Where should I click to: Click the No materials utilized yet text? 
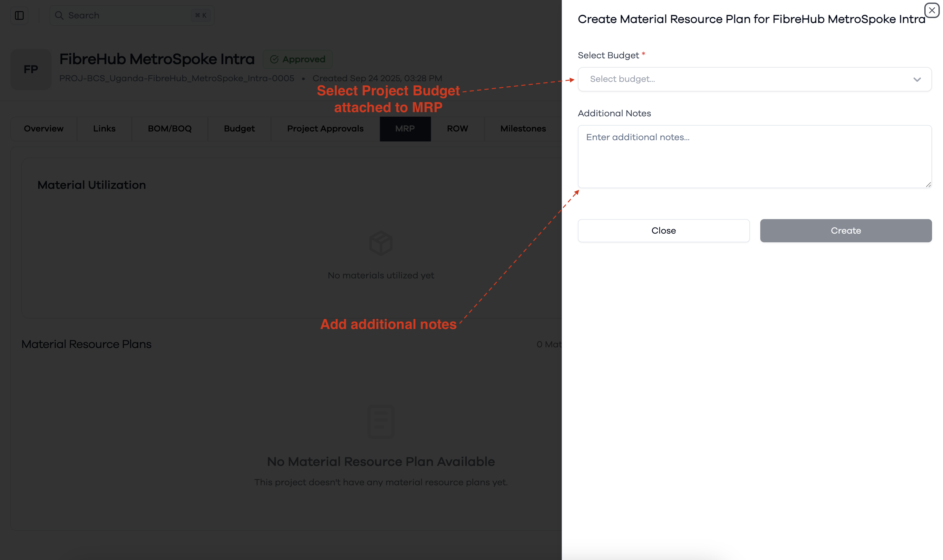pyautogui.click(x=381, y=275)
